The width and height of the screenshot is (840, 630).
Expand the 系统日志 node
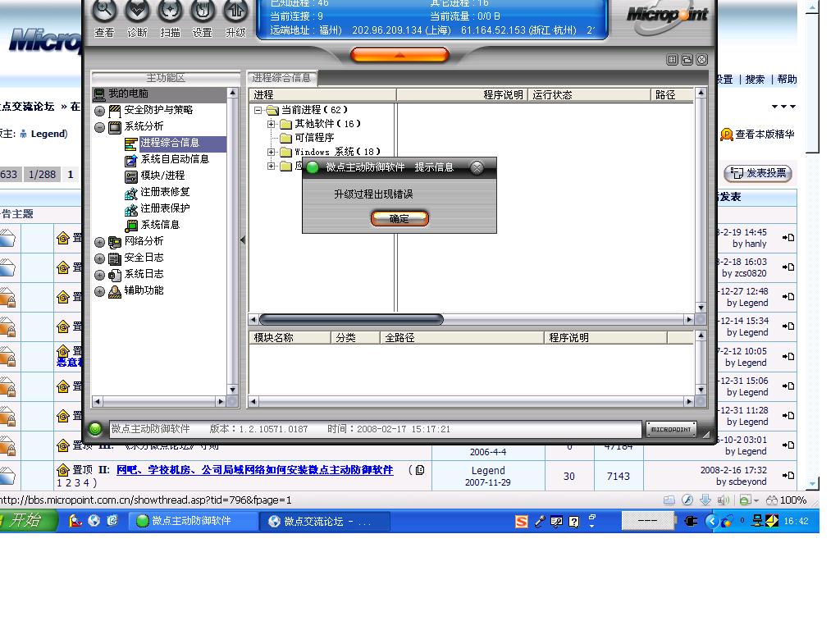[99, 276]
